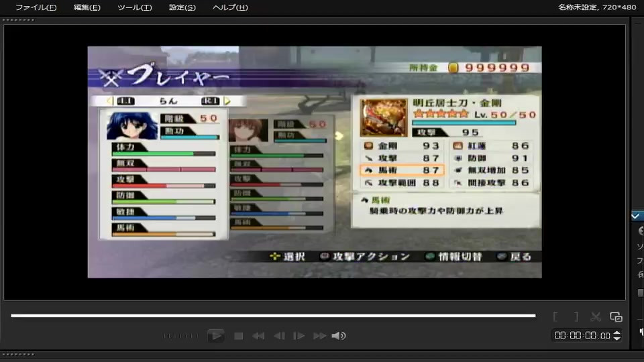The height and width of the screenshot is (362, 644).
Task: Open the 編集(E) menu
Action: coord(87,7)
